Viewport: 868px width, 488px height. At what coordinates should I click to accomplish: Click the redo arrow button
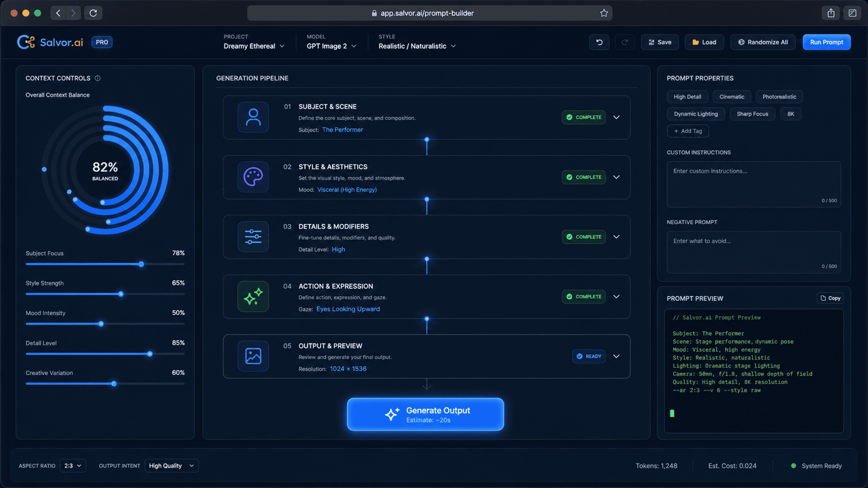624,42
